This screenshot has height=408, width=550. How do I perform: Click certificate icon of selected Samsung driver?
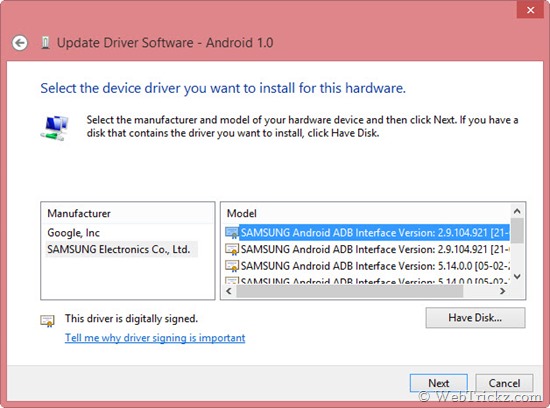232,233
